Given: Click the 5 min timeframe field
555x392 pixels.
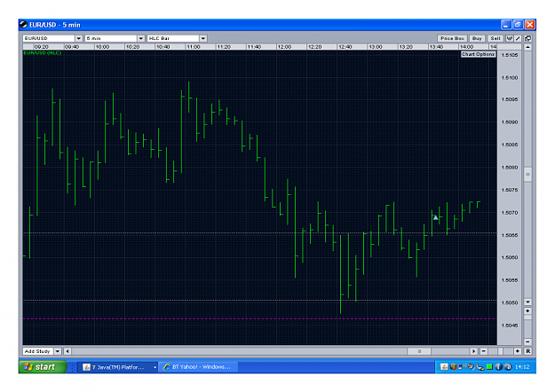Looking at the screenshot, I should (111, 38).
